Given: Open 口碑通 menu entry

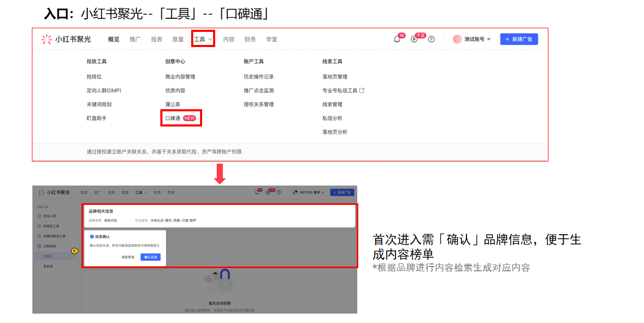Looking at the screenshot, I should click(x=173, y=118).
